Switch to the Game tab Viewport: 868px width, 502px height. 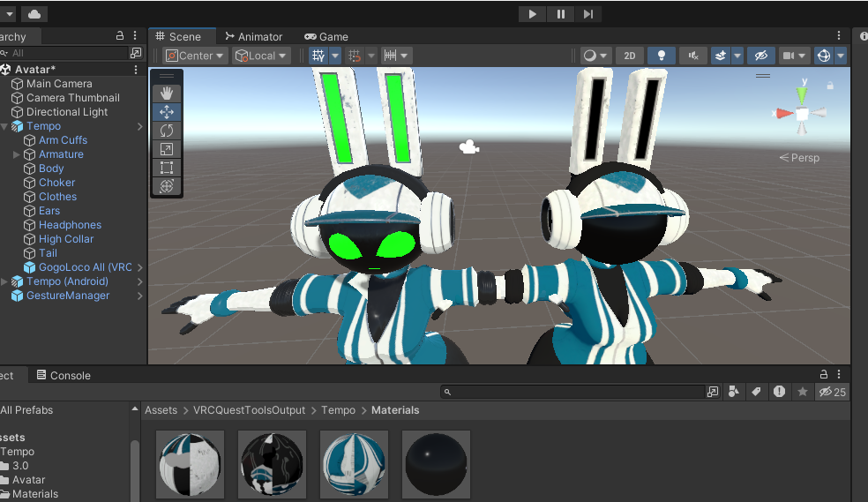[326, 36]
